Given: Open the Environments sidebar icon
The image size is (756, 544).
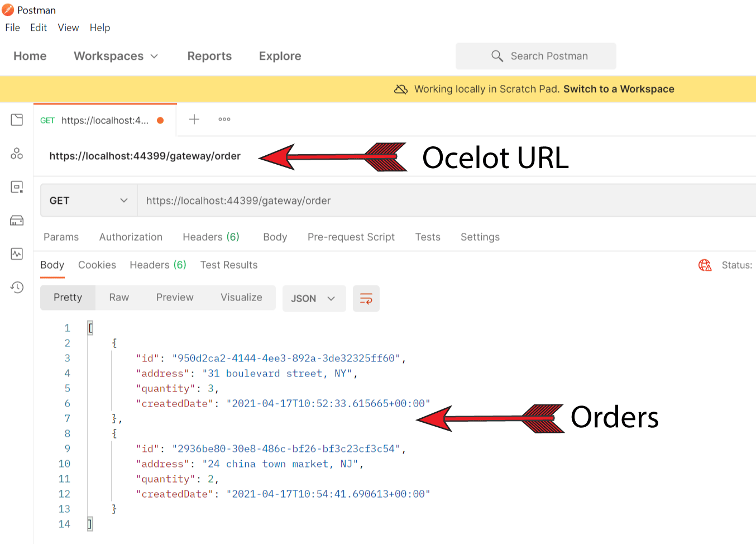Looking at the screenshot, I should 17,187.
